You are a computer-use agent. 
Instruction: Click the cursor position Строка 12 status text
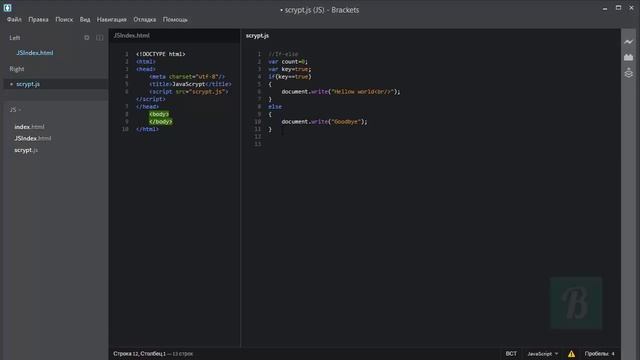coord(139,354)
